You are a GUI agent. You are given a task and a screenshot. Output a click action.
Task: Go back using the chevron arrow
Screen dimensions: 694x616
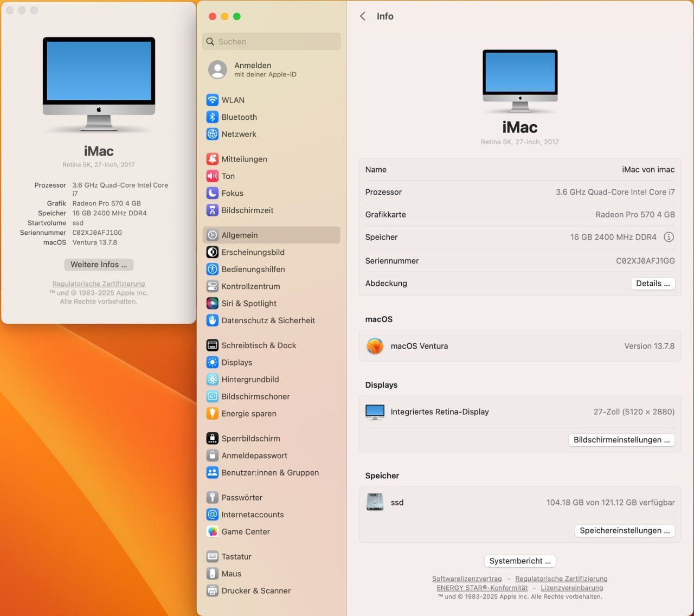363,16
